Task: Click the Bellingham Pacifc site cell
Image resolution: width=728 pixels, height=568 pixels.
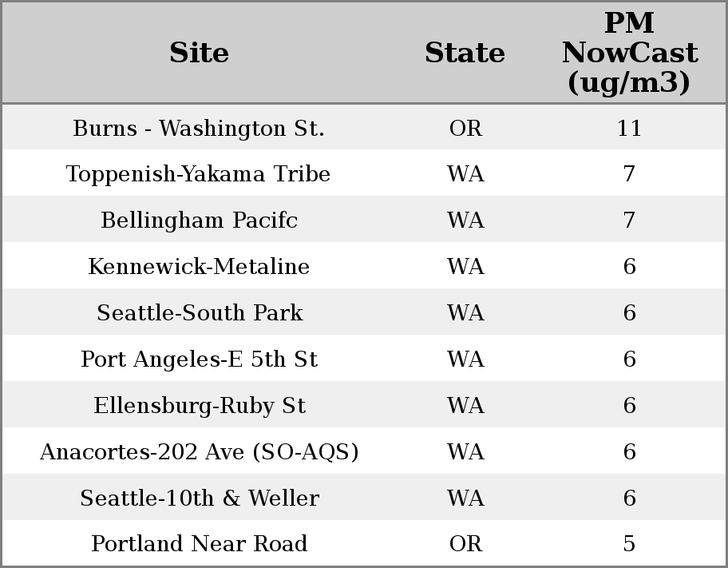Action: tap(199, 220)
